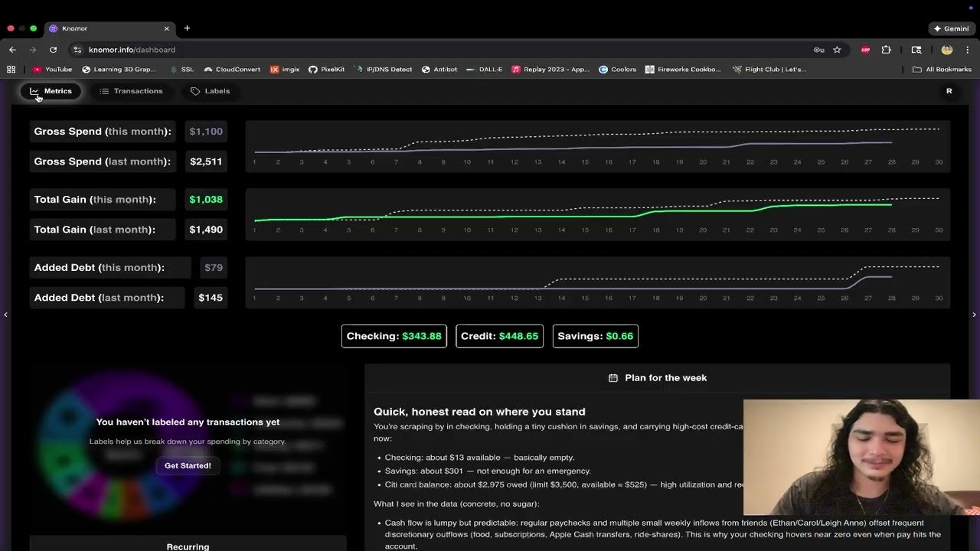Open the Fireworks Cookbo... bookmark

click(x=683, y=70)
